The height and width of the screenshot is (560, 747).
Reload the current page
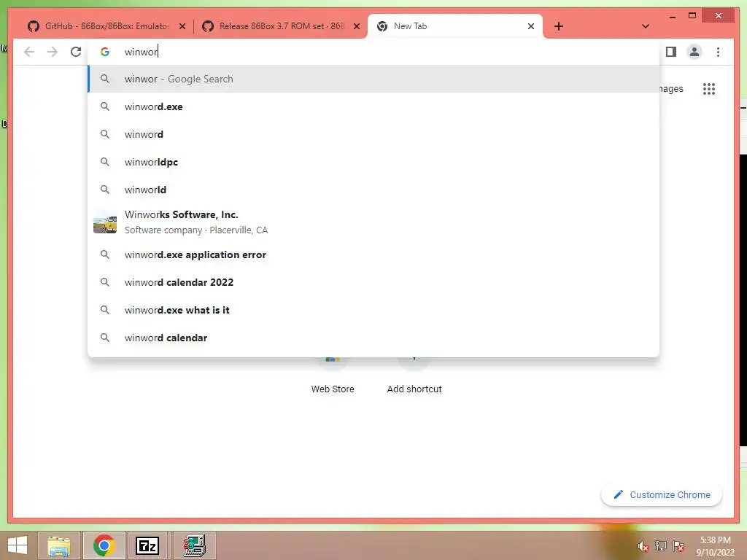76,52
